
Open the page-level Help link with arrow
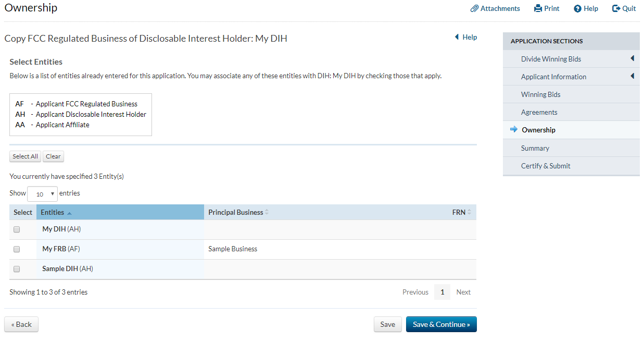[x=465, y=37]
